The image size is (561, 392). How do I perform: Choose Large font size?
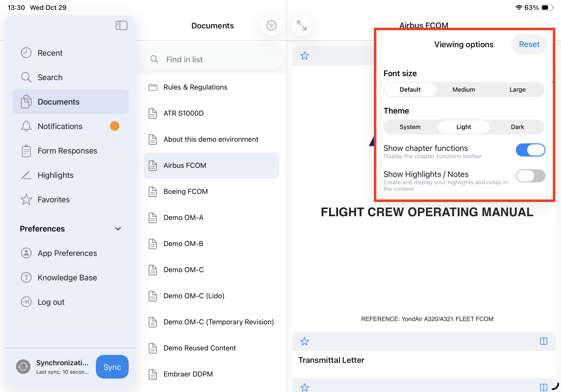tap(517, 90)
